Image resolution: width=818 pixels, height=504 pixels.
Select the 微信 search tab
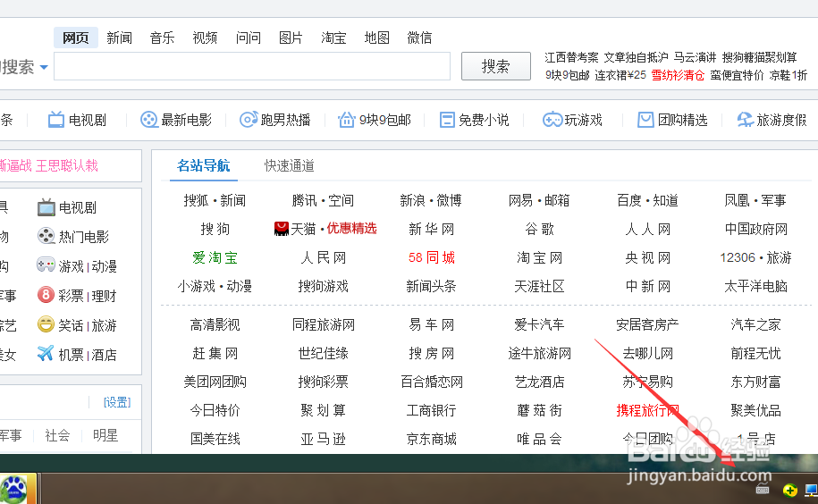click(419, 38)
